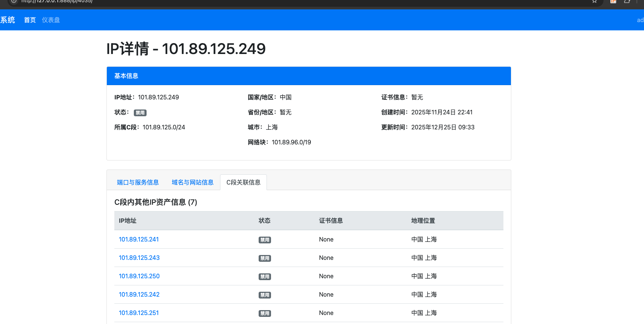Switch to the 域名与网站信息 tab
Image resolution: width=644 pixels, height=324 pixels.
point(192,183)
